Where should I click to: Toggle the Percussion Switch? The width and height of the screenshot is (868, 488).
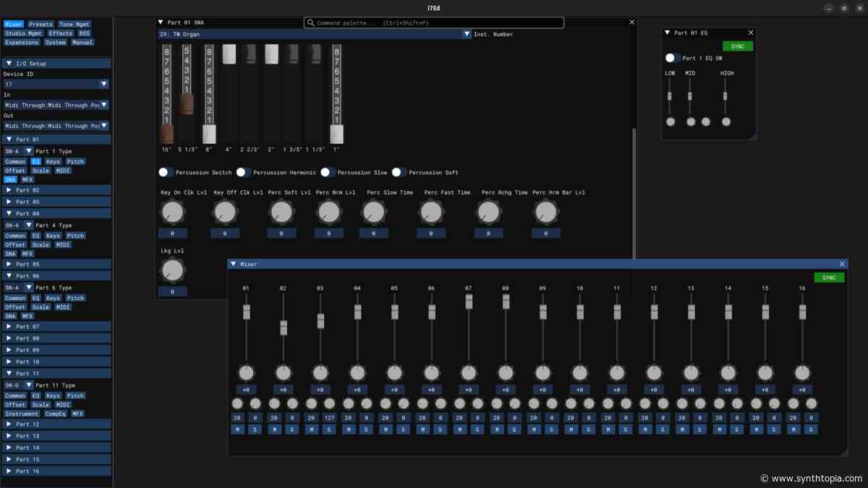tap(166, 172)
